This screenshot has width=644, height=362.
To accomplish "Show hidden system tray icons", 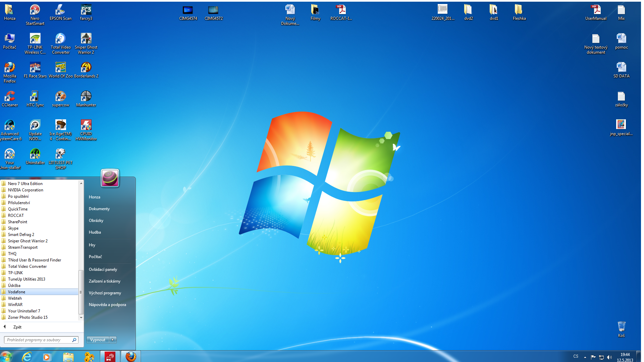I will tap(585, 357).
